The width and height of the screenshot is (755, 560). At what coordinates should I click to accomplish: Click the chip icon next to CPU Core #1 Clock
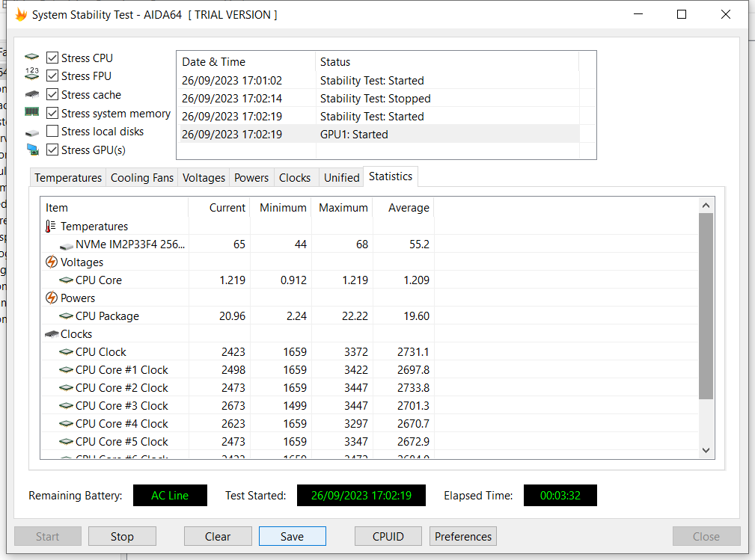(x=66, y=370)
